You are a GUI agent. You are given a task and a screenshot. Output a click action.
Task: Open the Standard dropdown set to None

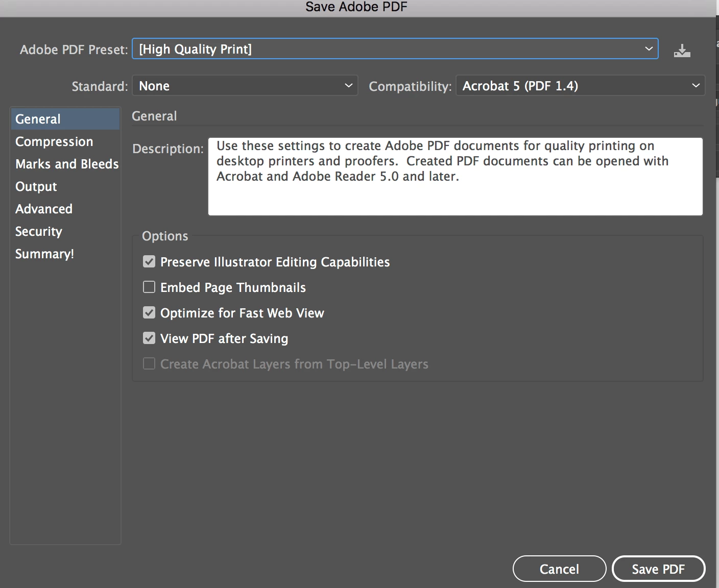coord(245,86)
